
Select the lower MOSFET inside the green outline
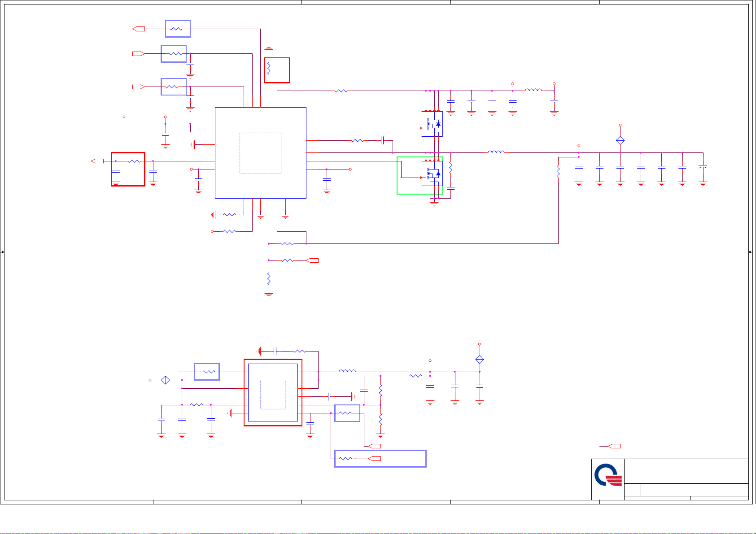[432, 173]
